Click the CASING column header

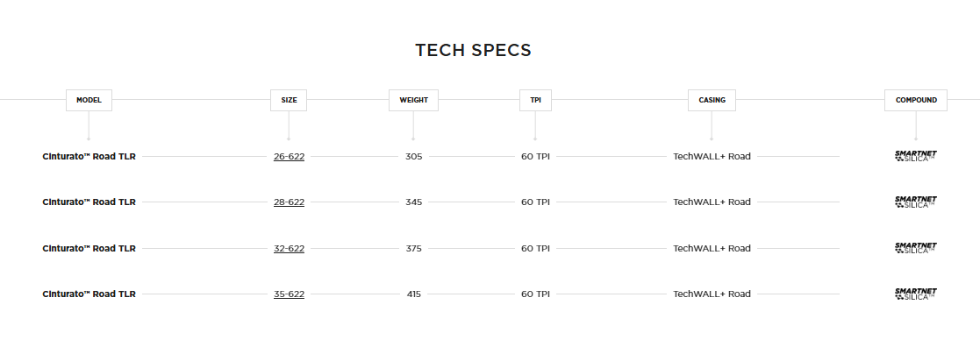pos(712,100)
